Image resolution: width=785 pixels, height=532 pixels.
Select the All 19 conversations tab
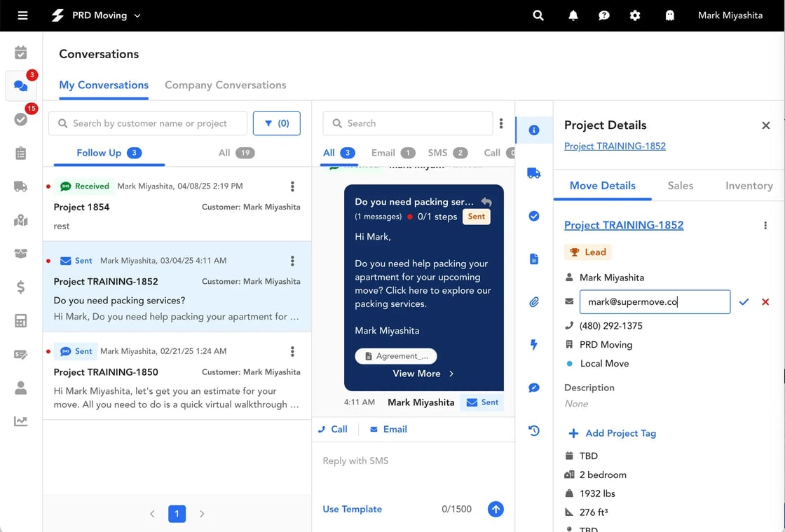click(236, 153)
